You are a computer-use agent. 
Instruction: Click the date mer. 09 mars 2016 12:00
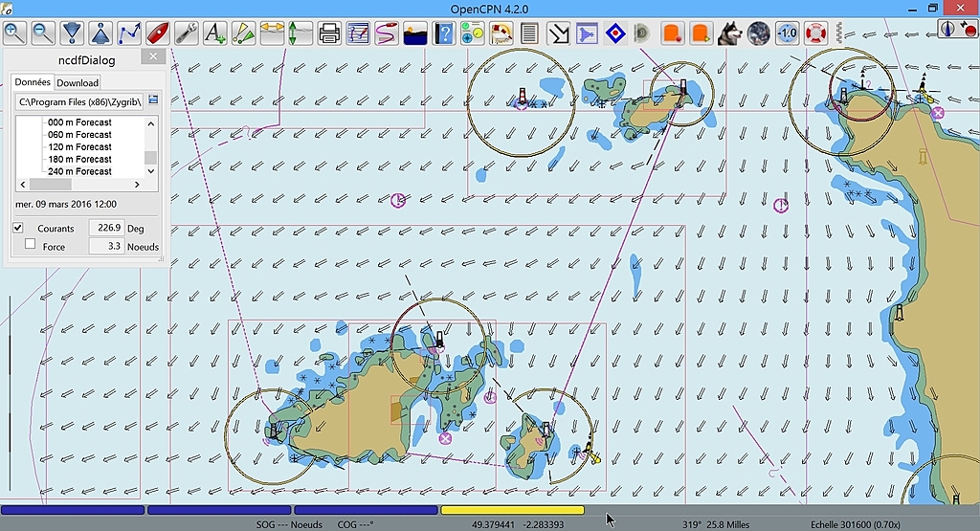coord(66,205)
